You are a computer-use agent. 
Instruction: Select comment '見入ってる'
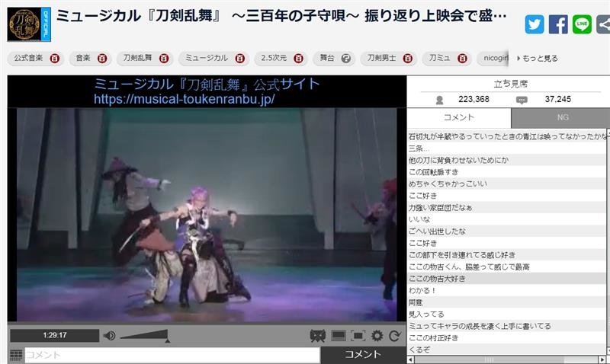[x=506, y=315]
